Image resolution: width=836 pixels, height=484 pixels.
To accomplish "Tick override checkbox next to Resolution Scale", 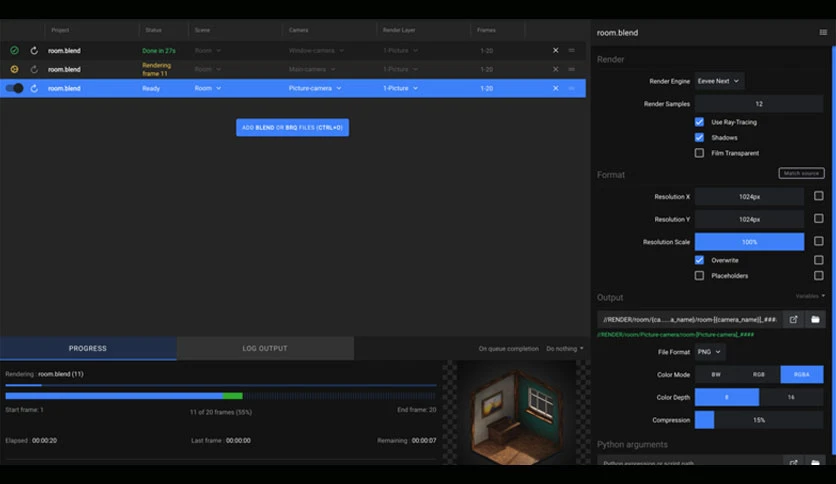I will tap(818, 241).
